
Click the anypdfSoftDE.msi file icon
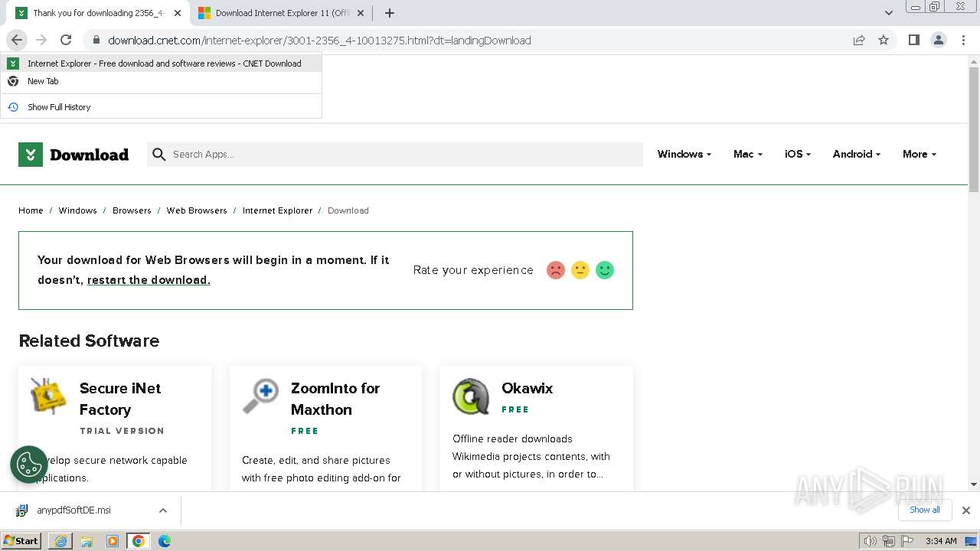tap(22, 510)
